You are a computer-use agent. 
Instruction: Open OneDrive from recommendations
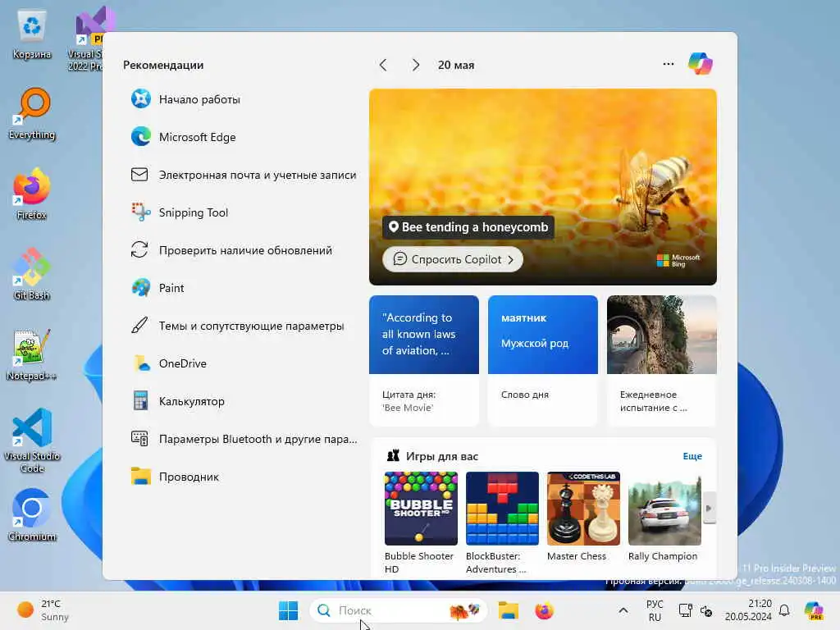[169, 363]
